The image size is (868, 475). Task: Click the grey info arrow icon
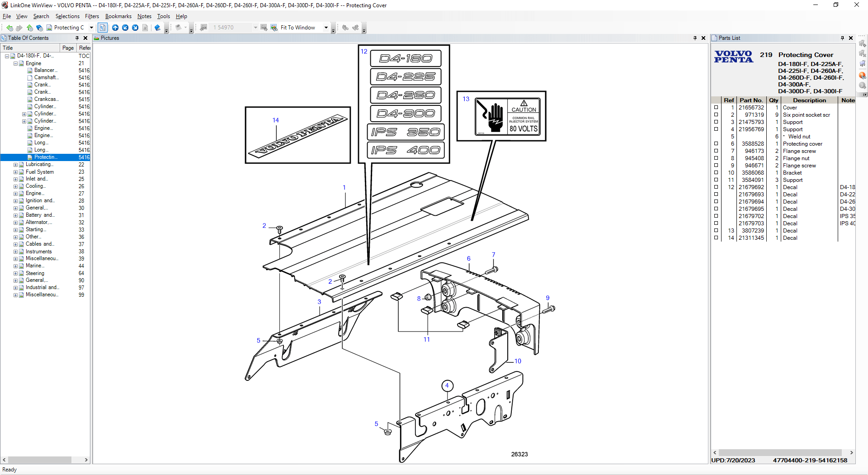pyautogui.click(x=863, y=85)
